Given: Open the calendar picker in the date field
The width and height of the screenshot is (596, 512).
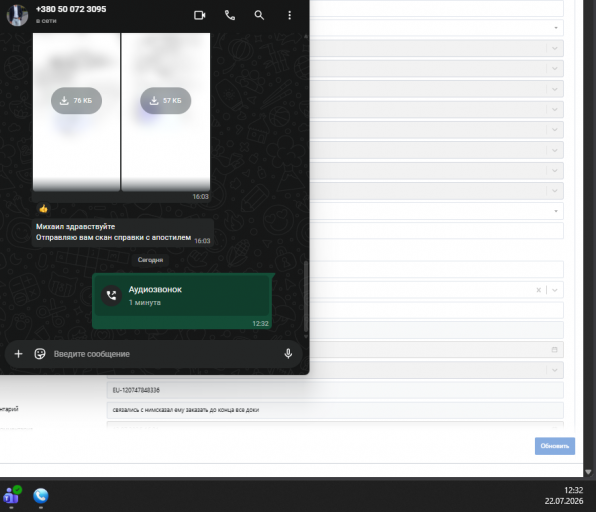Looking at the screenshot, I should (555, 350).
